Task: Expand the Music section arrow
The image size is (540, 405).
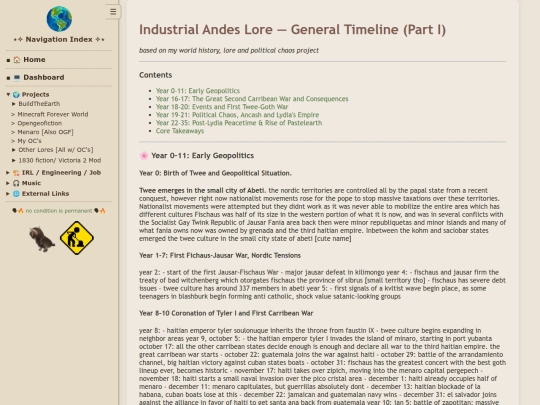Action: click(x=8, y=183)
